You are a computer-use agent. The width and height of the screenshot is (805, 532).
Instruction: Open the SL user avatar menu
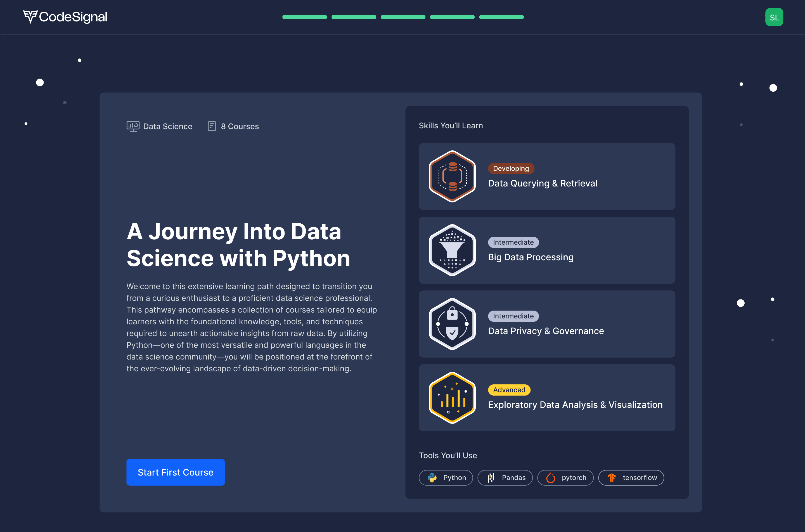pyautogui.click(x=774, y=17)
